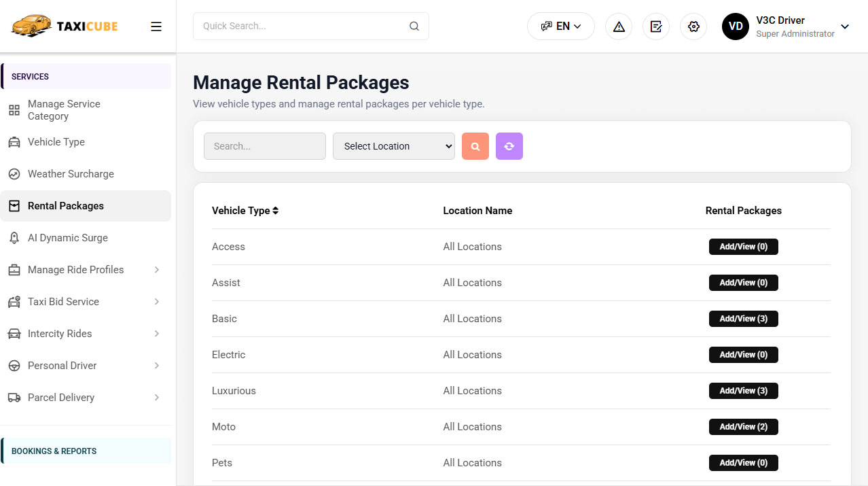Click the Electric vehicle type cell
Viewport: 868px width, 486px height.
click(x=228, y=355)
